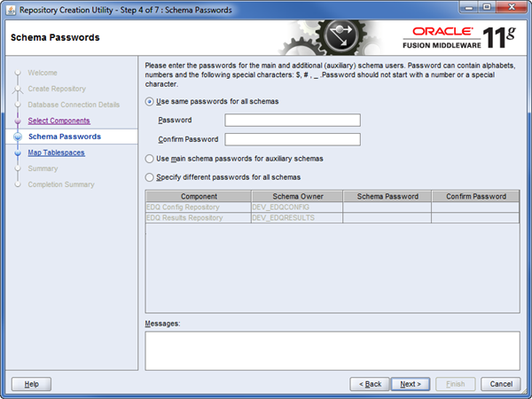Screen dimensions: 532x399
Task: Click the Welcome step label
Action: [43, 73]
